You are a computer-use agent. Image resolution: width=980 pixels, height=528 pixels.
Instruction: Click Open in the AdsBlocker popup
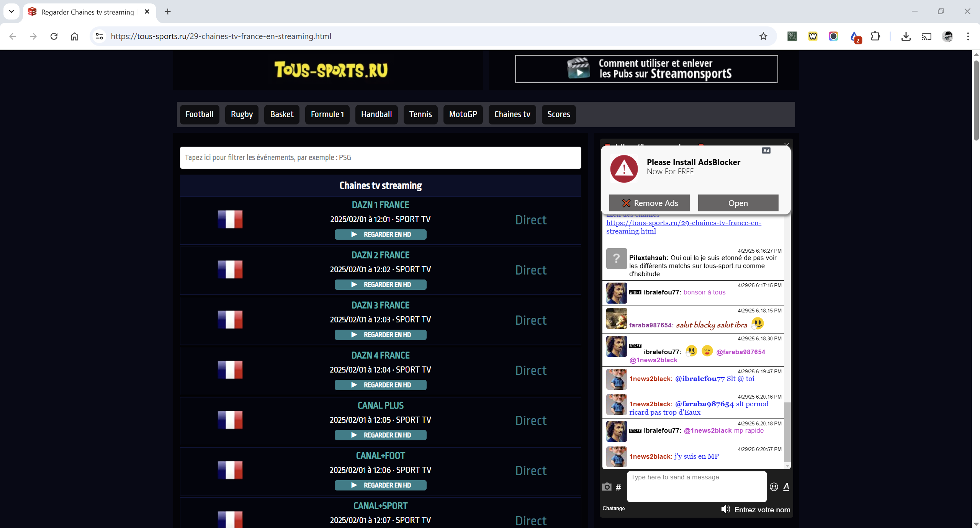738,203
